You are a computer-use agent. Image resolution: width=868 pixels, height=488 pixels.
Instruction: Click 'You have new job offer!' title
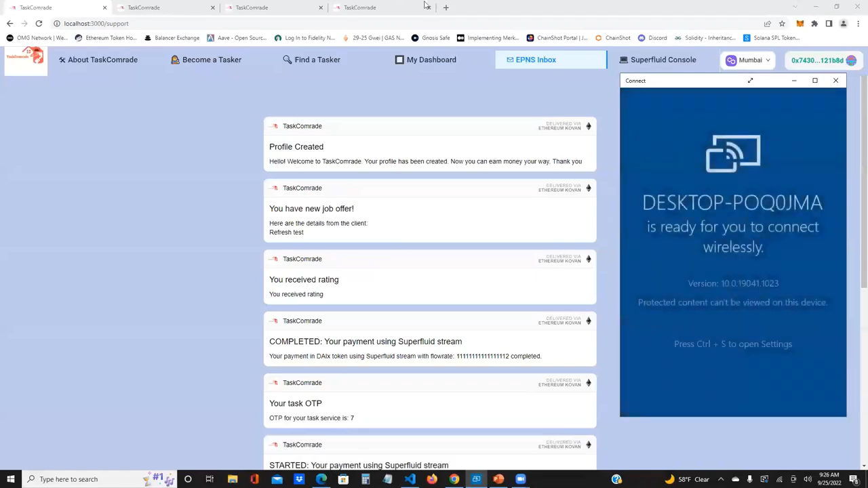(x=311, y=209)
